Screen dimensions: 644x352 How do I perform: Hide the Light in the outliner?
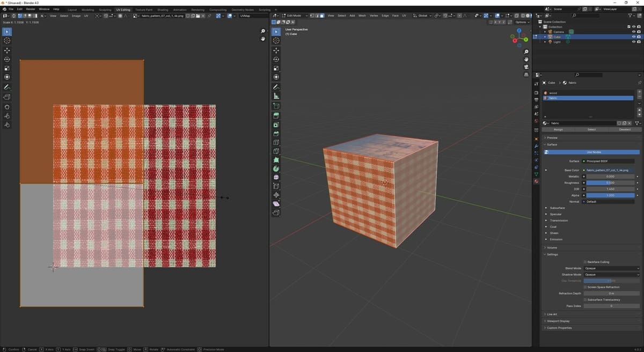[634, 42]
